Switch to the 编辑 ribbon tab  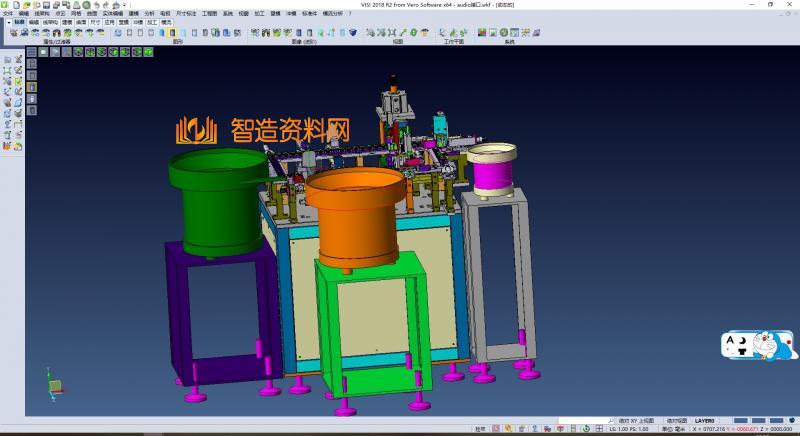[x=34, y=21]
